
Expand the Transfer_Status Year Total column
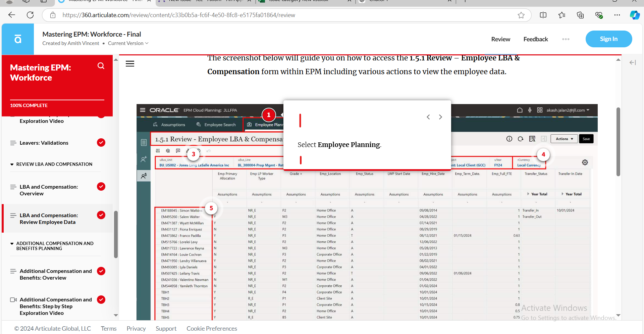[x=528, y=194]
